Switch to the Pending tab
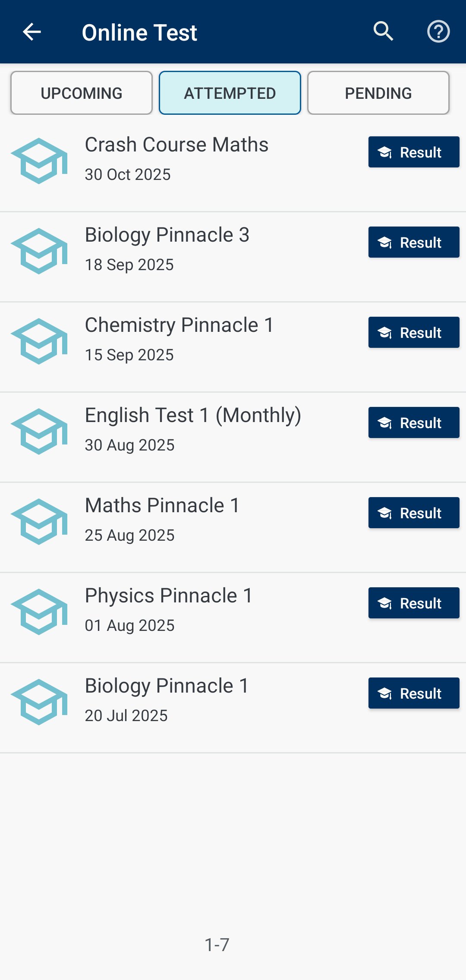This screenshot has width=466, height=980. click(x=378, y=93)
